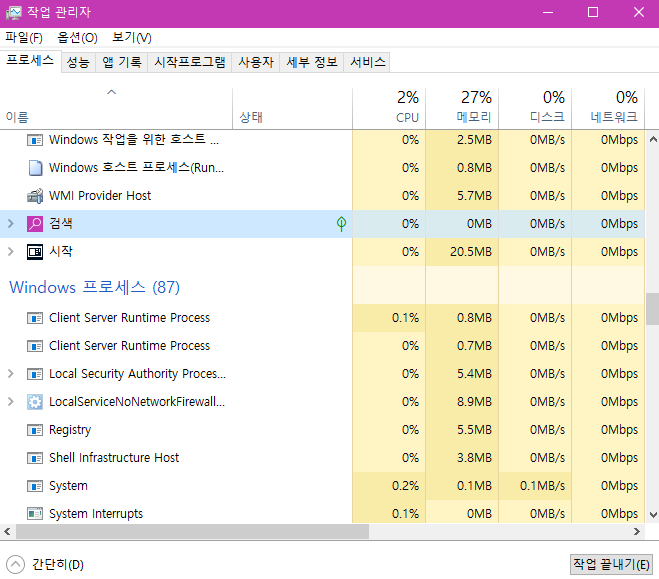Click the vertical scrollbar down arrow
The height and width of the screenshot is (579, 659).
click(653, 514)
